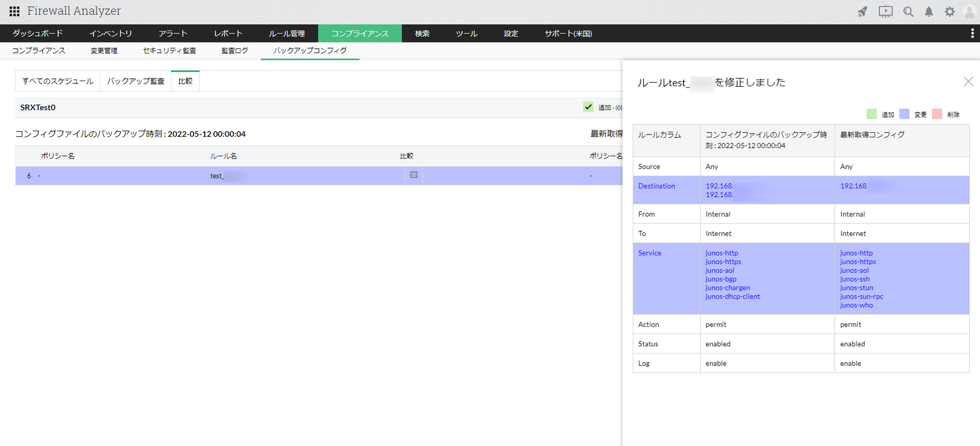Go to the セキュリティ監査 sub-tab
Image resolution: width=980 pixels, height=446 pixels.
point(169,51)
